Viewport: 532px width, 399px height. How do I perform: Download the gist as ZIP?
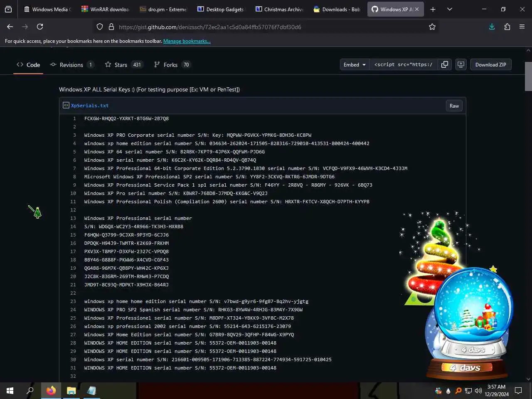(x=491, y=64)
